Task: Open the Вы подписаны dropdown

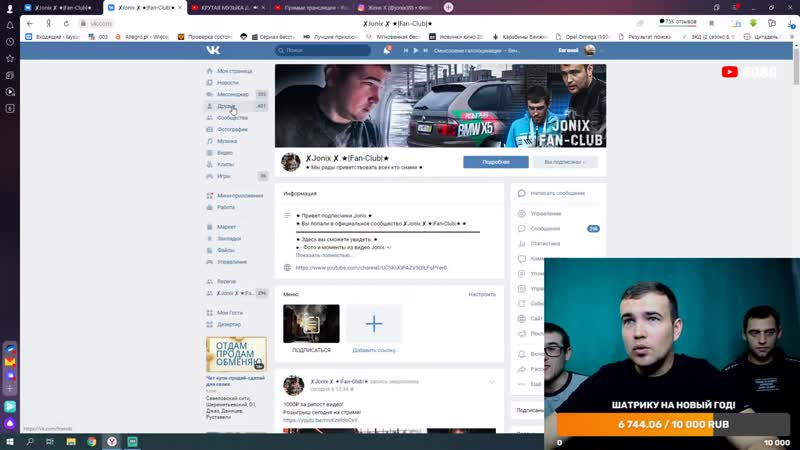Action: (565, 162)
